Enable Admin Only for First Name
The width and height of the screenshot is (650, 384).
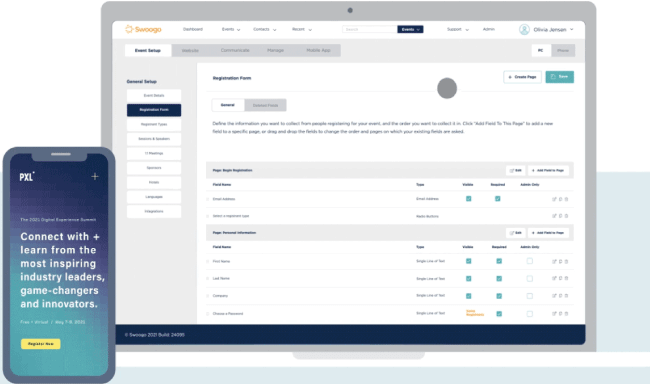tap(530, 261)
